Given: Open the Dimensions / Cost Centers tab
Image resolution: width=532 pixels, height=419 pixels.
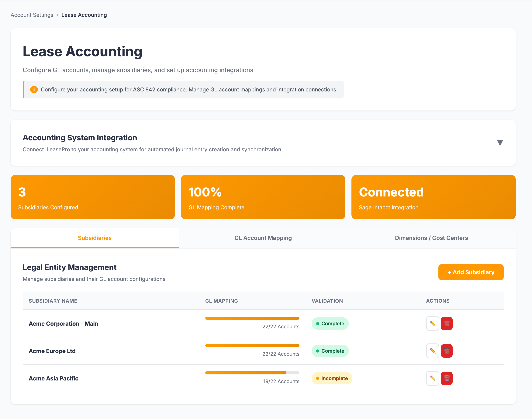Looking at the screenshot, I should [431, 238].
